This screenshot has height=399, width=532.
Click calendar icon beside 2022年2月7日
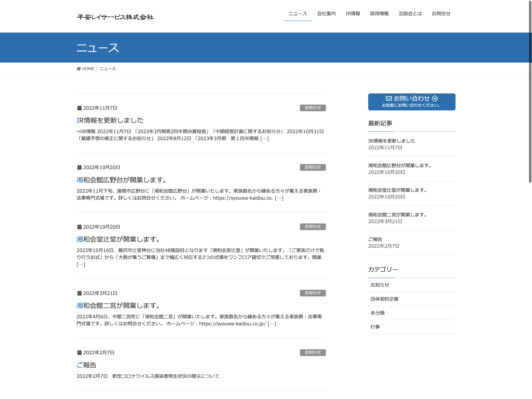[79, 353]
